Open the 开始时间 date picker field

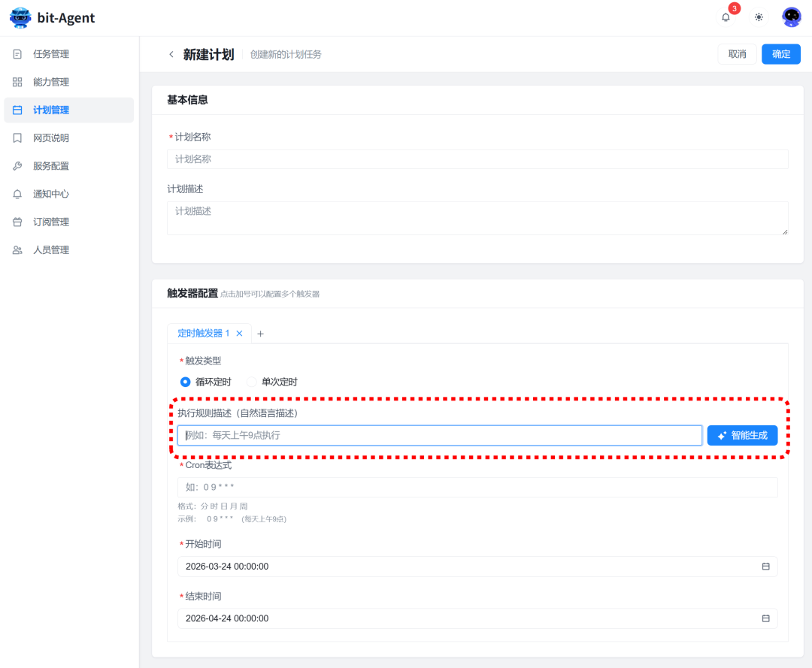[477, 567]
